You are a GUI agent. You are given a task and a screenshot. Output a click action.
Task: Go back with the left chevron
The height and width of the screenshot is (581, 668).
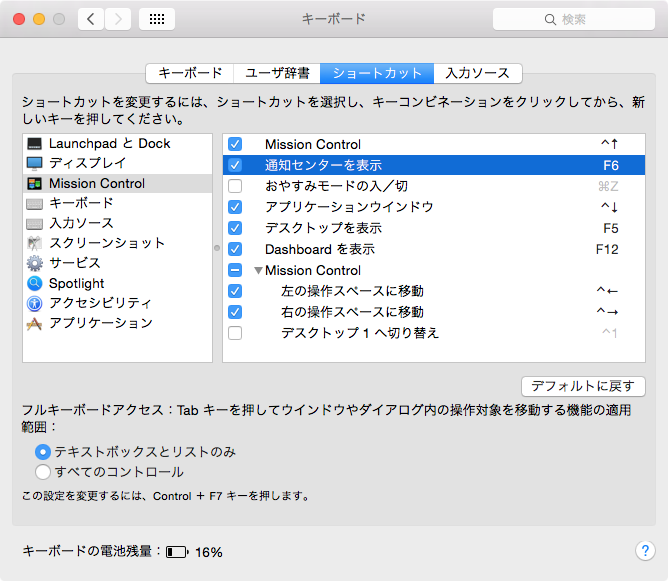point(91,19)
